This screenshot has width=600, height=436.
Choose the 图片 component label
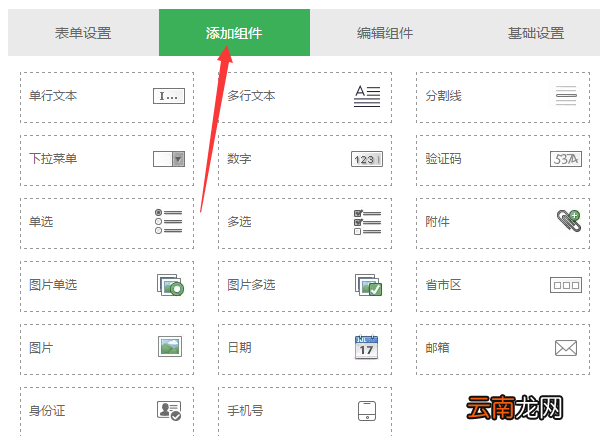[41, 348]
